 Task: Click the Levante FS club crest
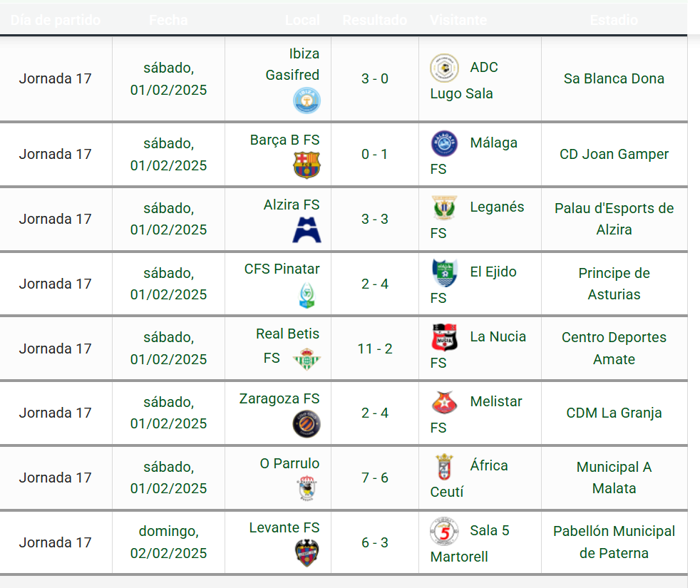coord(307,553)
